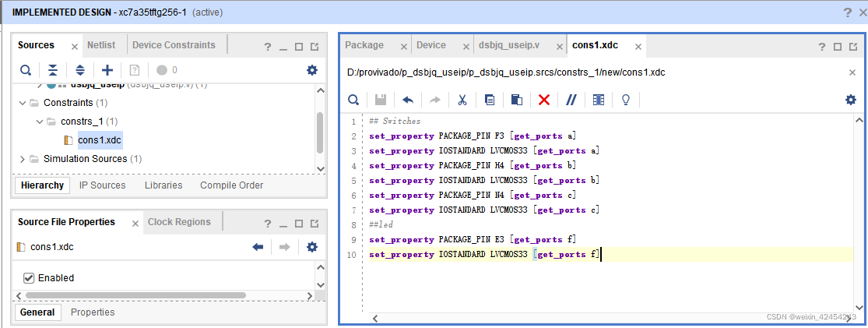The image size is (868, 328).
Task: Click the '## Switches' comment line
Action: point(395,121)
